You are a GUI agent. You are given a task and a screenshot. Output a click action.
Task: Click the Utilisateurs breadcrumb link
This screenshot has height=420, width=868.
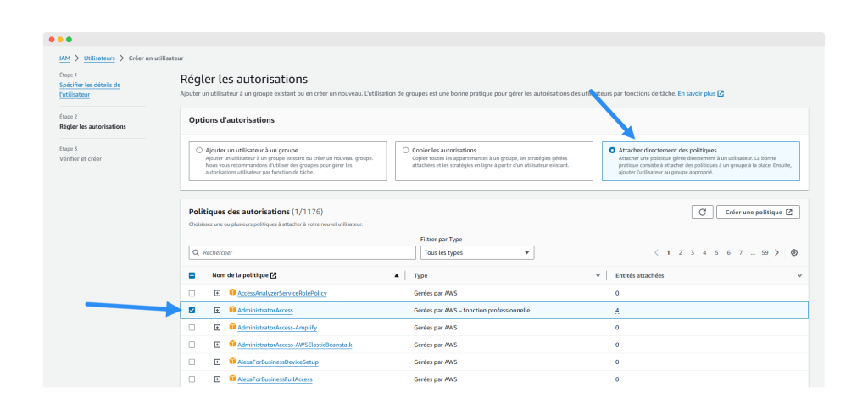100,58
